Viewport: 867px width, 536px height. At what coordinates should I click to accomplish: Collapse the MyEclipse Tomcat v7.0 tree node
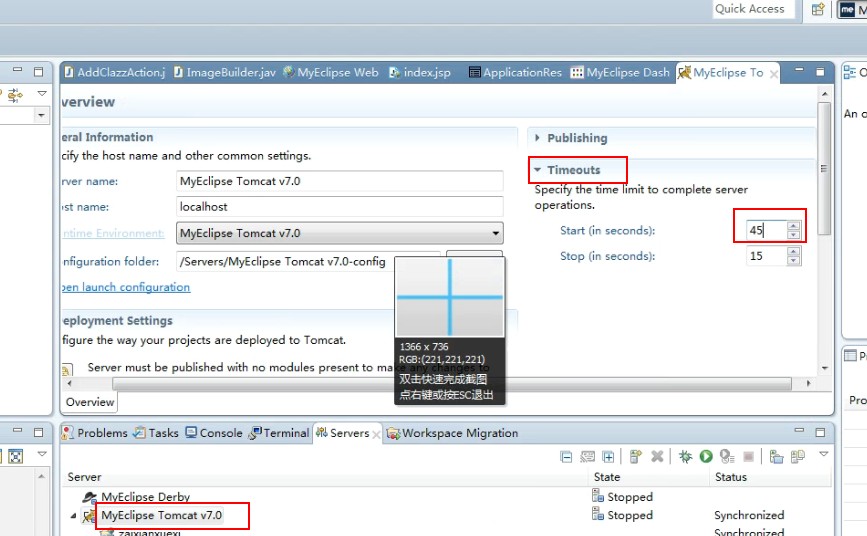74,516
